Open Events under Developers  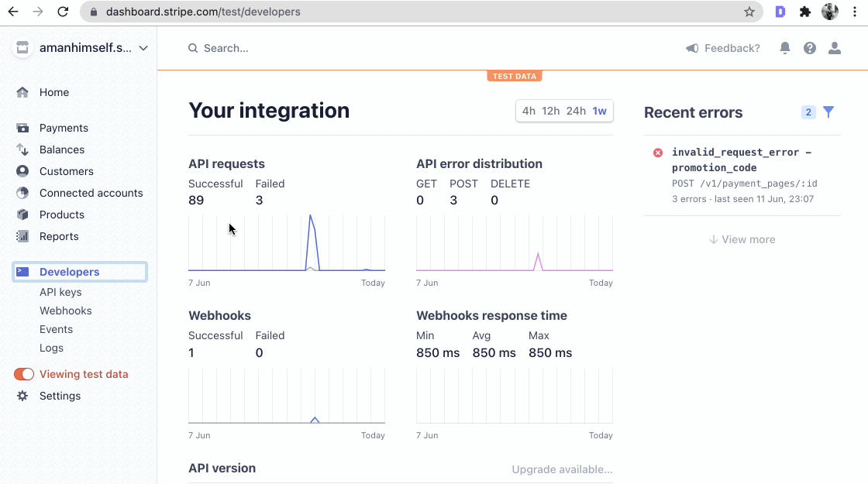(x=56, y=329)
